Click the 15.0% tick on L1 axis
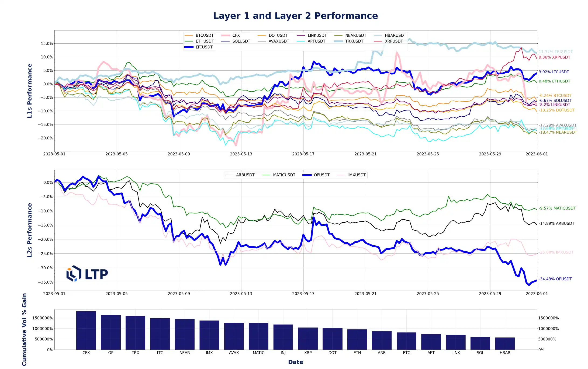This screenshot has height=369, width=588. 47,44
